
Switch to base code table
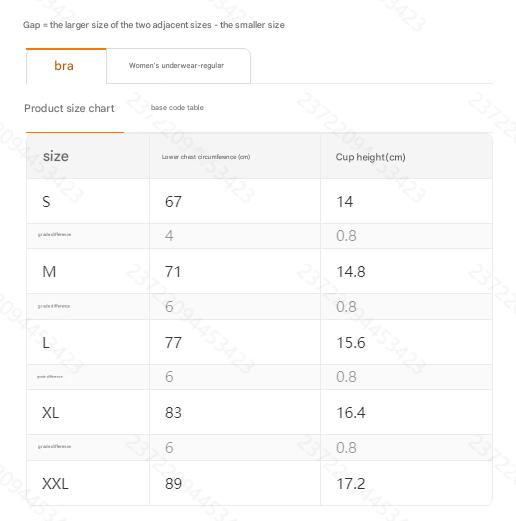tap(177, 108)
